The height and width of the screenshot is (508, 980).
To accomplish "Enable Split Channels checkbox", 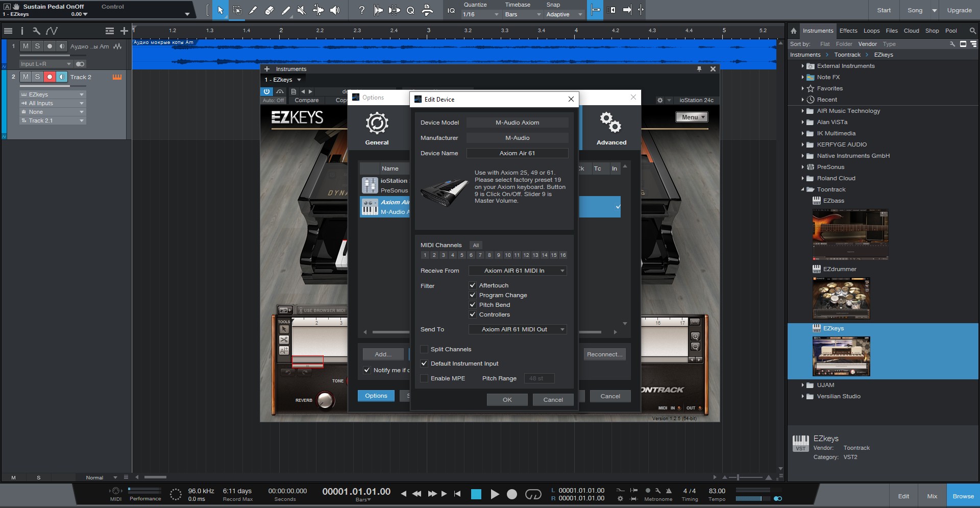I will [x=424, y=349].
